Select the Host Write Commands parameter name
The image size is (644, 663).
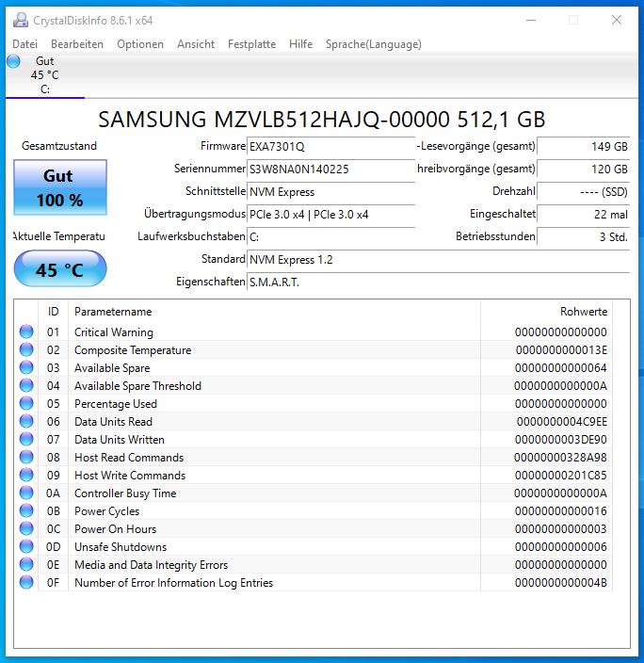coord(130,476)
